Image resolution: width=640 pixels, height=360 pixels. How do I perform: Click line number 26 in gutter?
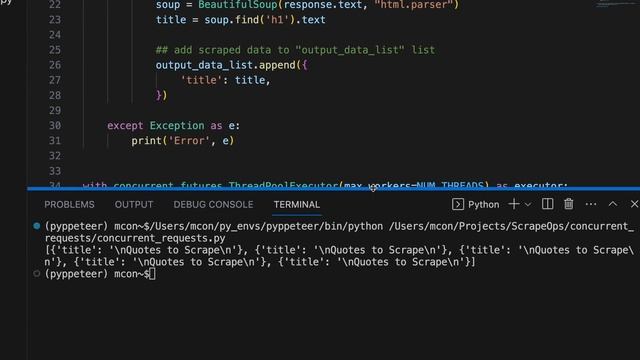coord(55,65)
